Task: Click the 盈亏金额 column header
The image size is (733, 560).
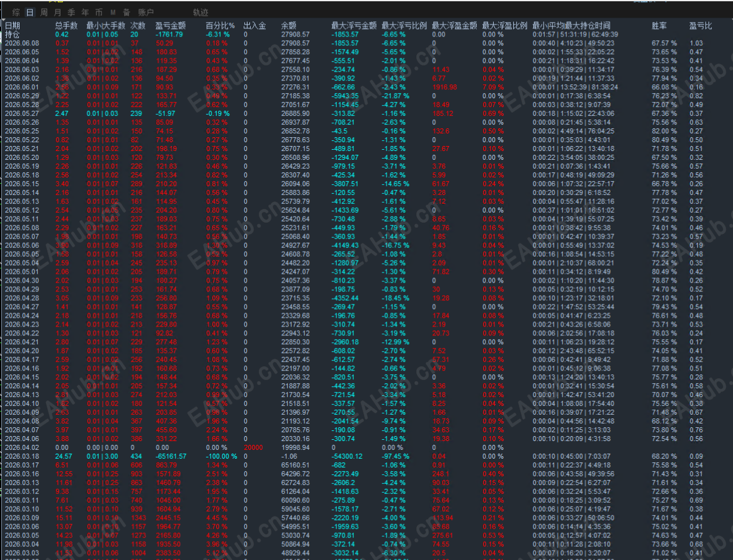Action: (171, 26)
